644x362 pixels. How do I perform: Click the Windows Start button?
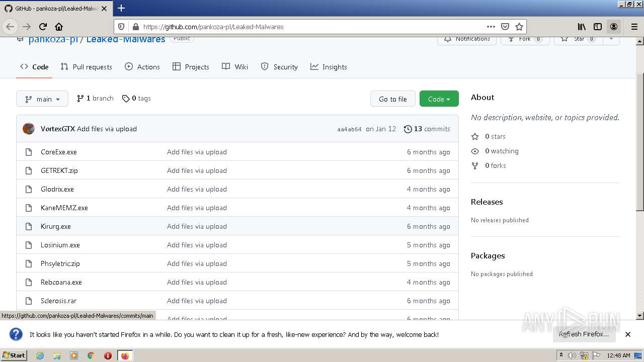click(14, 355)
